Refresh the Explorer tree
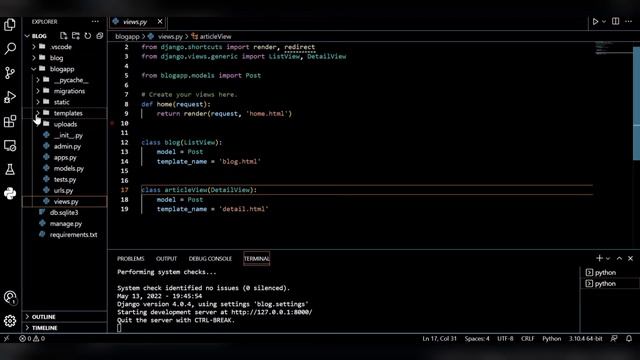Image resolution: width=640 pixels, height=360 pixels. pos(88,36)
